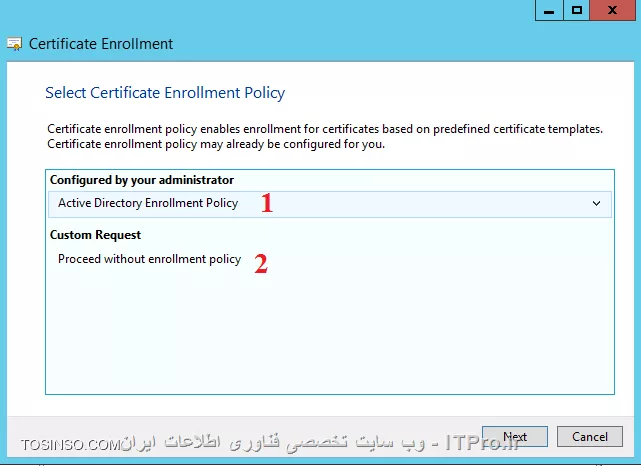
Task: Close the Certificate Enrollment window
Action: point(612,10)
